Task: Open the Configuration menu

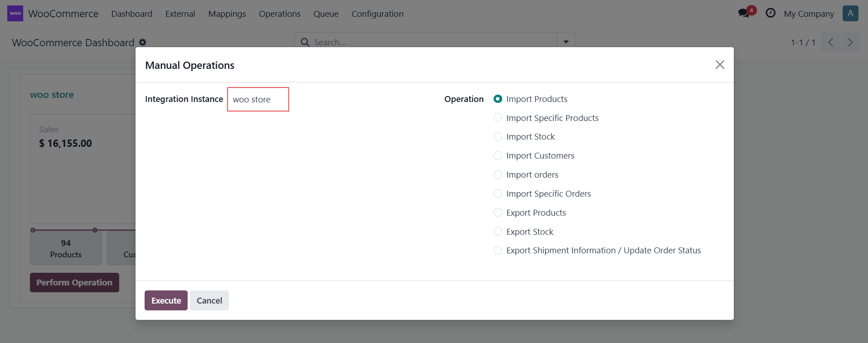Action: coord(378,14)
